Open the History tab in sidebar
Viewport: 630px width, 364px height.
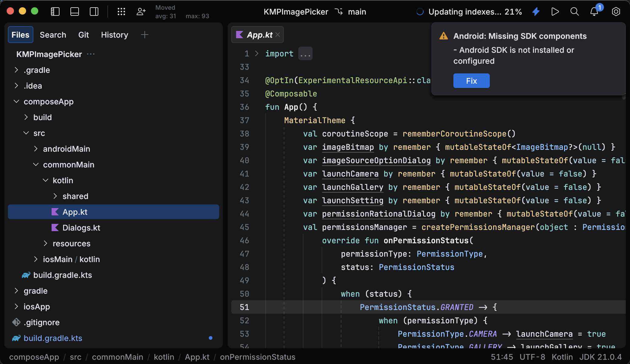click(114, 34)
